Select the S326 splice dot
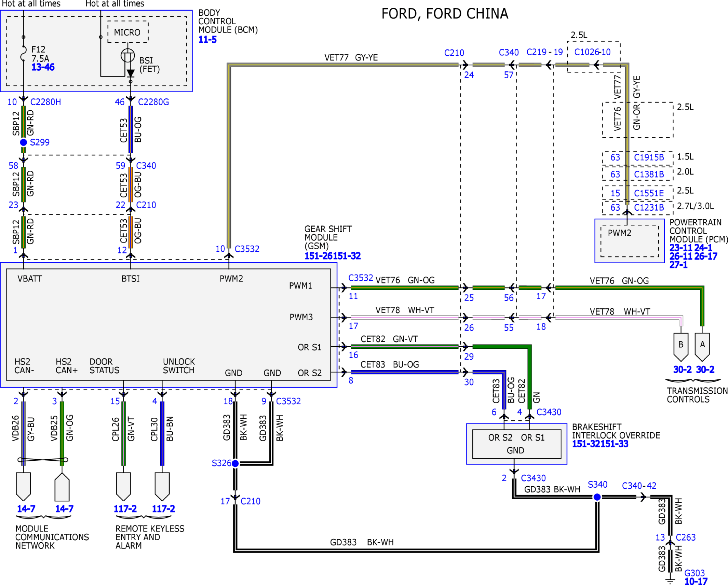This screenshot has width=728, height=585. click(235, 463)
